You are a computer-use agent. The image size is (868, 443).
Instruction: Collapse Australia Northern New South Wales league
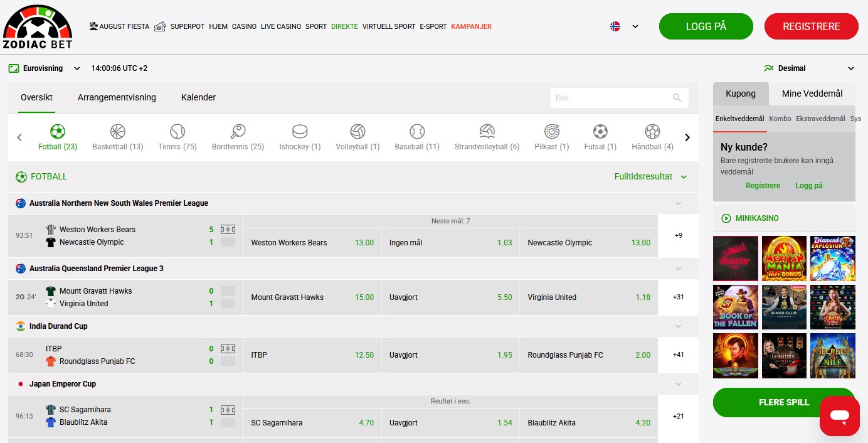point(678,203)
